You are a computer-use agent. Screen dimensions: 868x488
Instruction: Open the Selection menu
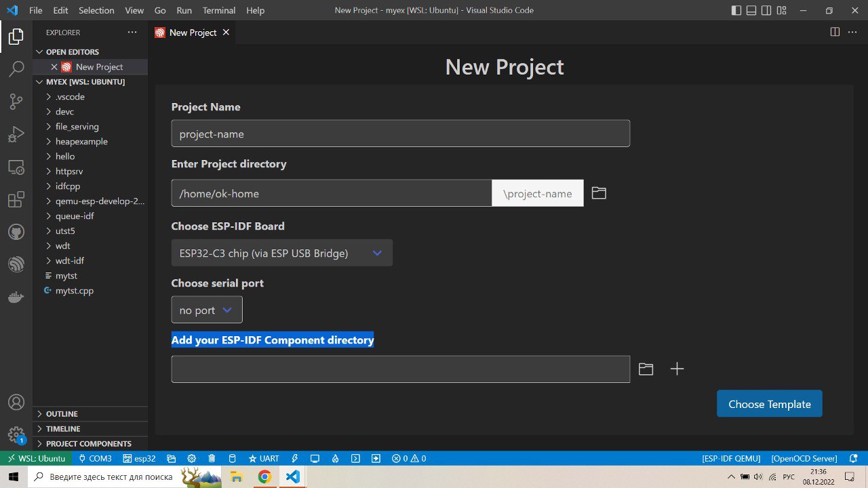click(x=96, y=10)
